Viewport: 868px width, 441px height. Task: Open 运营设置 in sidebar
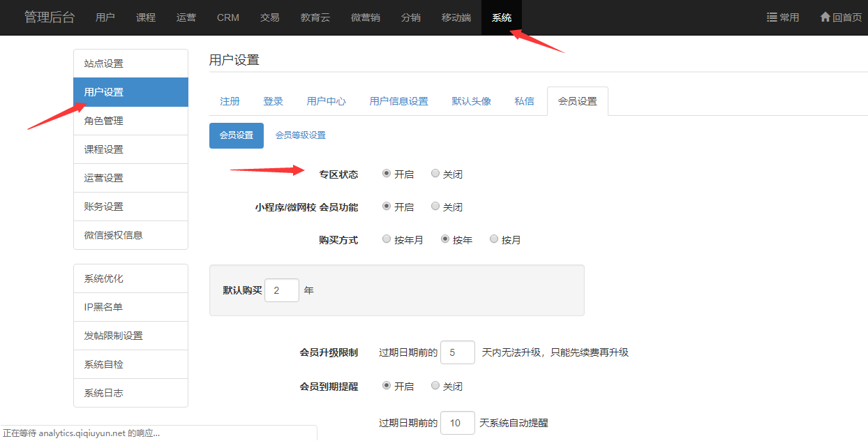pyautogui.click(x=130, y=178)
